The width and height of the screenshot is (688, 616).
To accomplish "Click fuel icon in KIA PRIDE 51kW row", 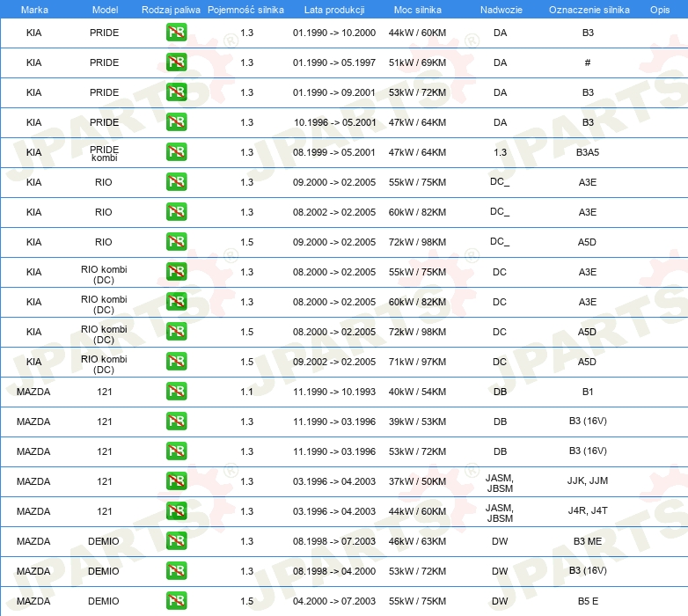I will (176, 62).
